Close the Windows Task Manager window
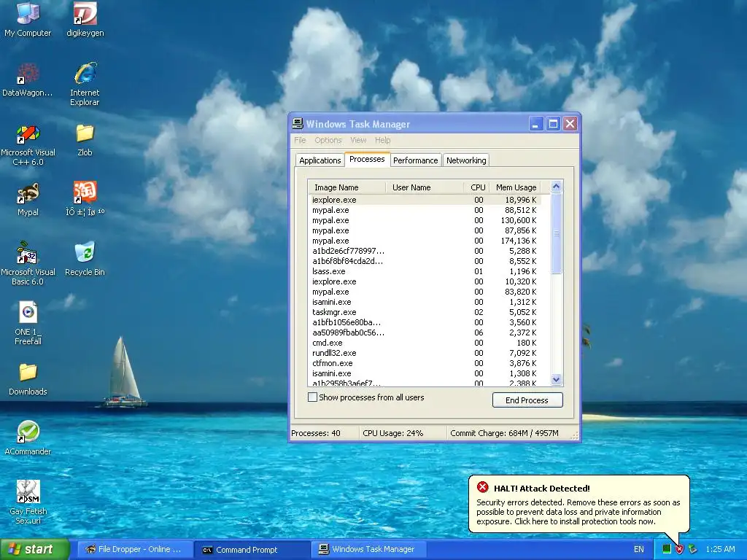Screen dimensions: 747x560 570,124
